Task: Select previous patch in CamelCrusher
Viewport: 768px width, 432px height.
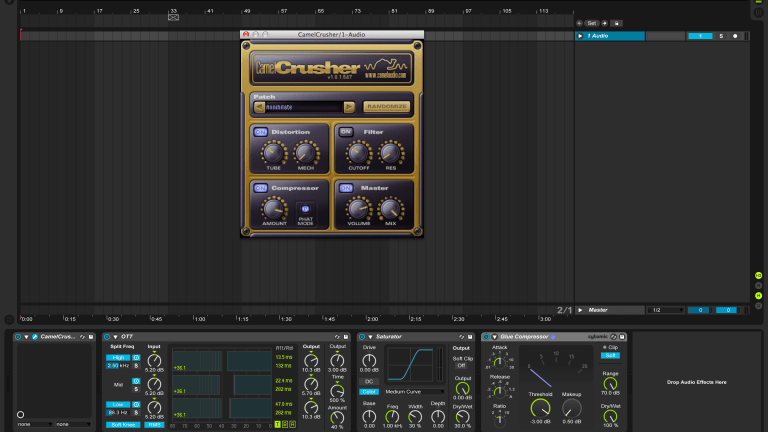Action: click(x=260, y=107)
